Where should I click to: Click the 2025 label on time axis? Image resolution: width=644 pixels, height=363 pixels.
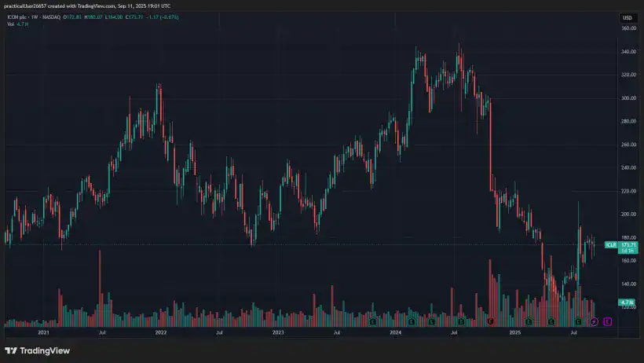tap(514, 333)
